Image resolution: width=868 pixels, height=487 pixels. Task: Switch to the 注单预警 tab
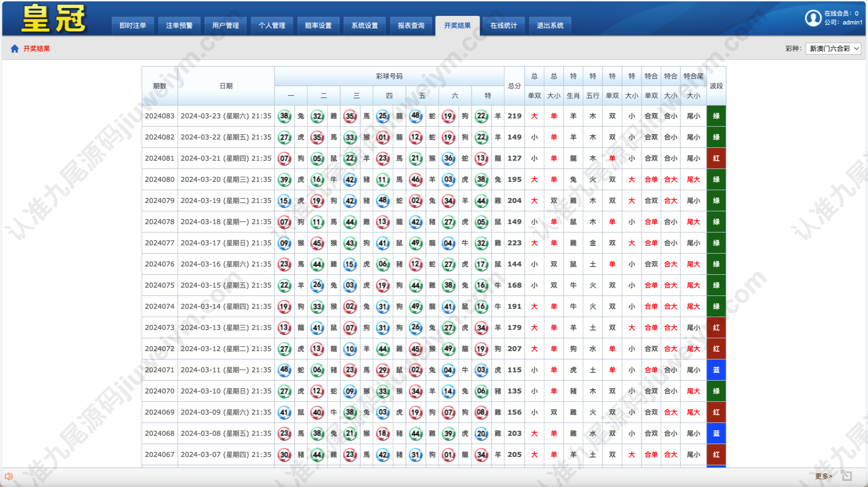pyautogui.click(x=179, y=26)
